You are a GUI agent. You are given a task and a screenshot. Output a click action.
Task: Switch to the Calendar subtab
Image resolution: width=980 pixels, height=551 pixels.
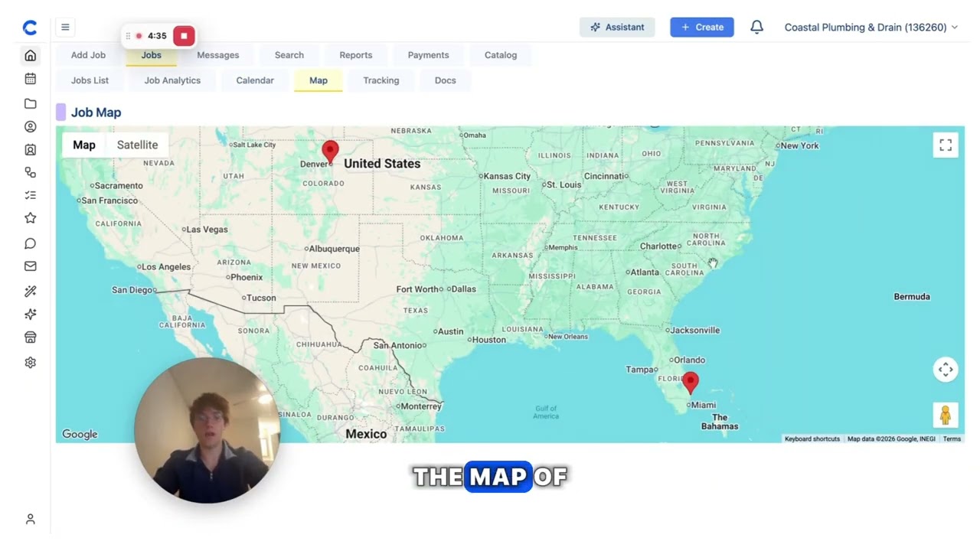click(255, 80)
